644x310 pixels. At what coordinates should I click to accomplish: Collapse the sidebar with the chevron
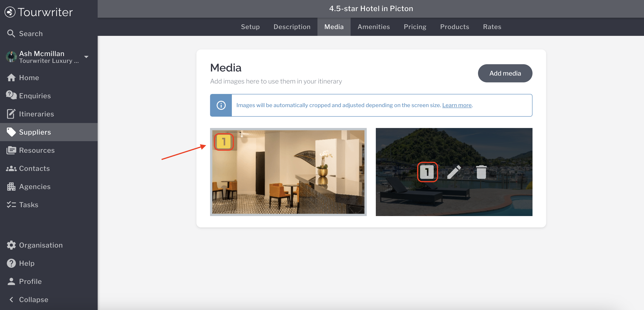(11, 299)
